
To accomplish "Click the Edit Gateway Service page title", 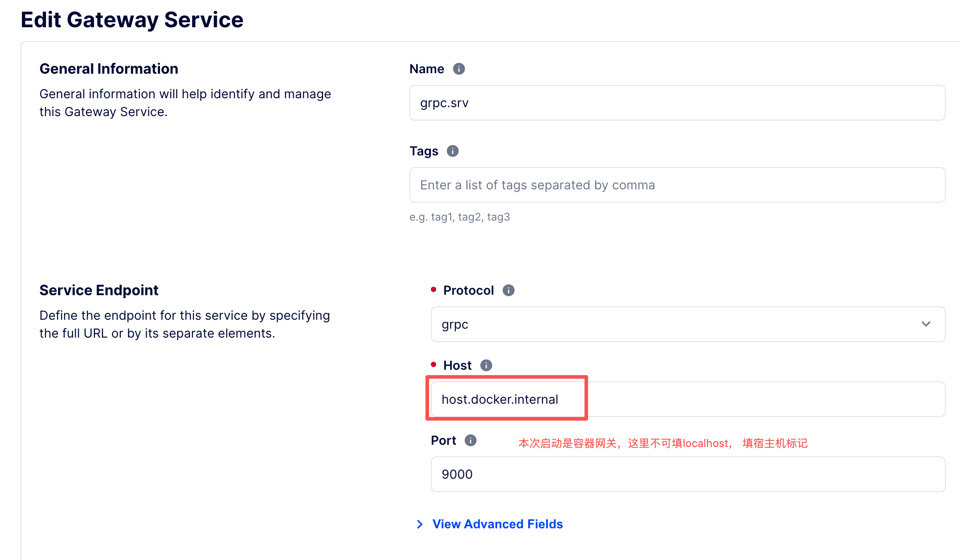I will [x=132, y=20].
